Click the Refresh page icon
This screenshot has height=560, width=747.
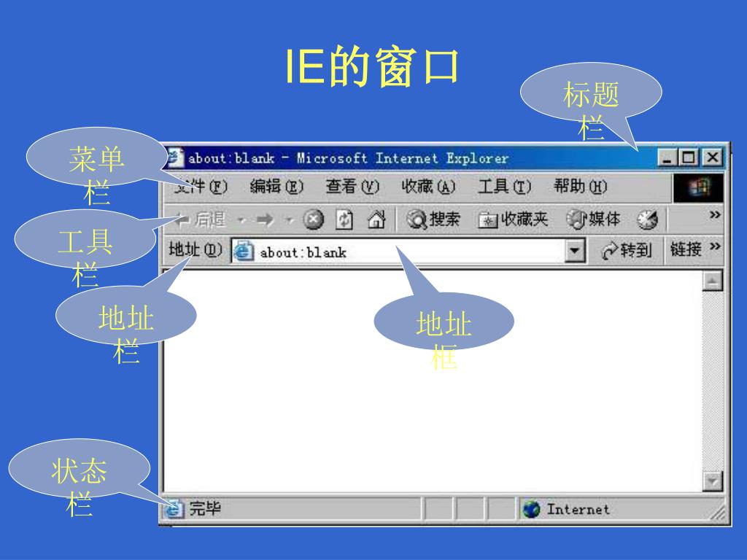[344, 219]
